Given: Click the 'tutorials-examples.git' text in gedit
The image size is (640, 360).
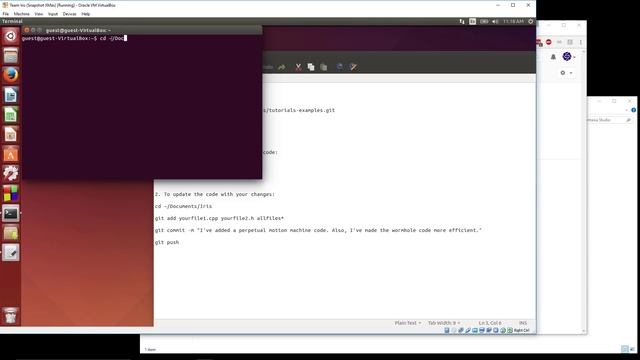Looking at the screenshot, I should 301,110.
